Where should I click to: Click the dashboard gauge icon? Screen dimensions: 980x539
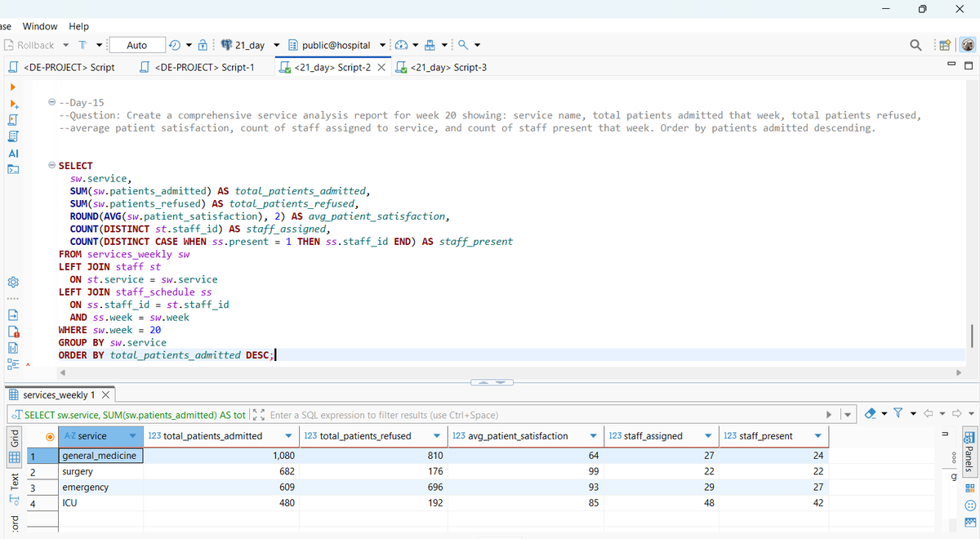tap(402, 45)
